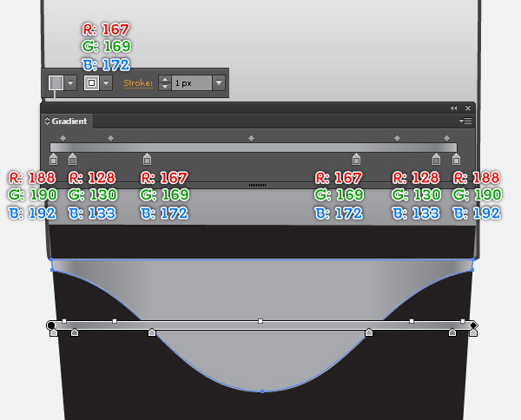Click the gradient bar in the Gradient panel

(x=254, y=148)
